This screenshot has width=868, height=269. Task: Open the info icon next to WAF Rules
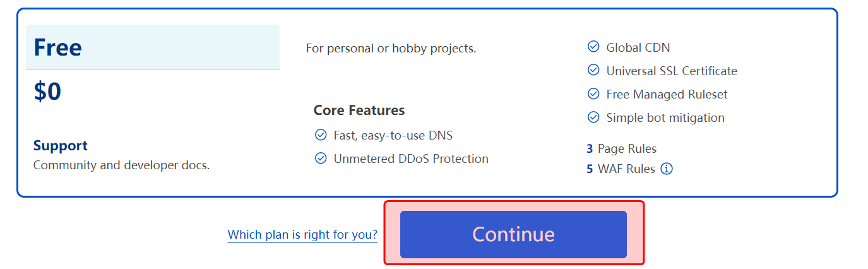[x=667, y=169]
